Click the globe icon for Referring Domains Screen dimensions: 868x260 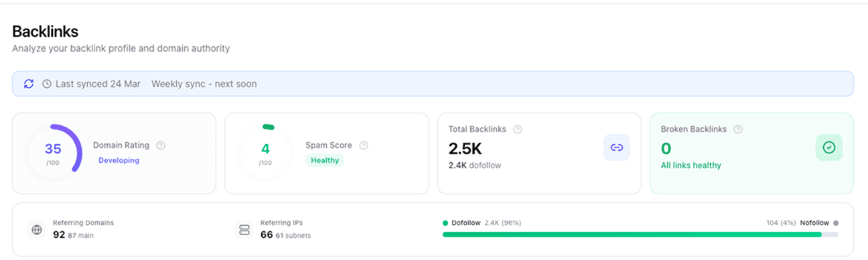(x=37, y=230)
